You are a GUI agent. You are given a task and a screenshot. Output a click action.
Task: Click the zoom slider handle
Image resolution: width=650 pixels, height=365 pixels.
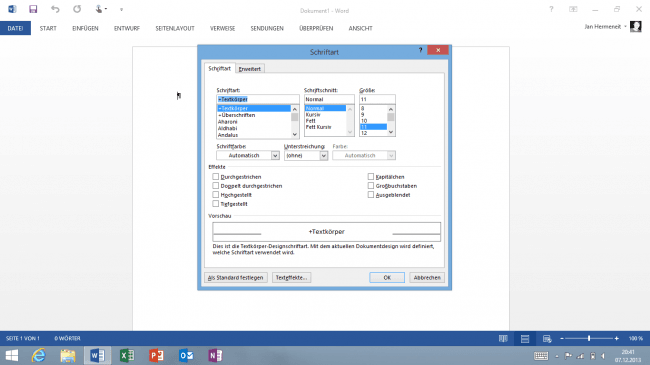pyautogui.click(x=589, y=338)
